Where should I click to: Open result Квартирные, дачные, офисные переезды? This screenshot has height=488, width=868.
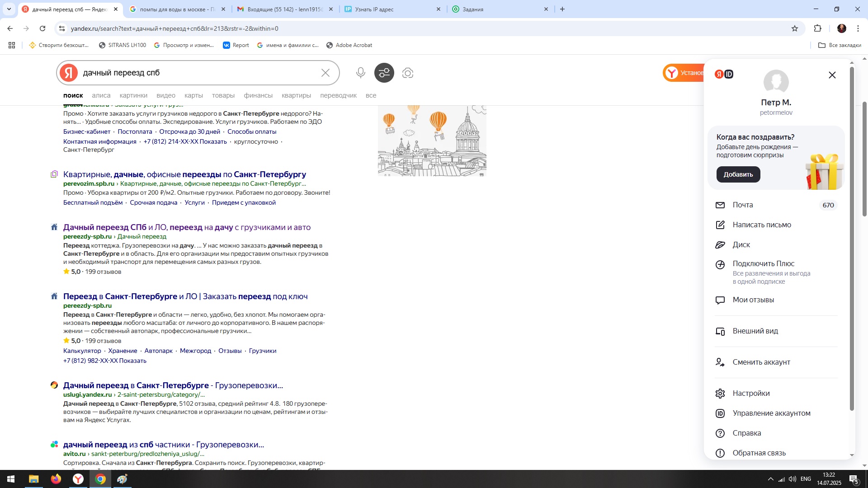184,174
